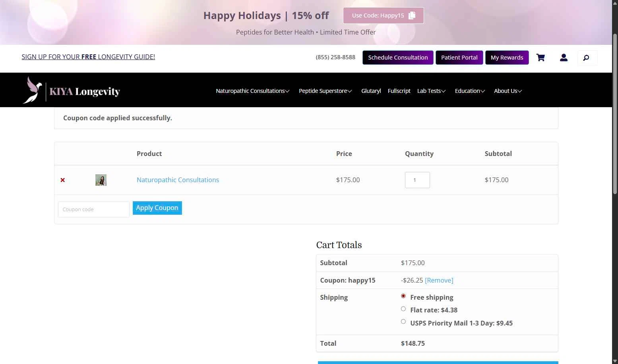
Task: Open My Rewards
Action: click(x=507, y=58)
